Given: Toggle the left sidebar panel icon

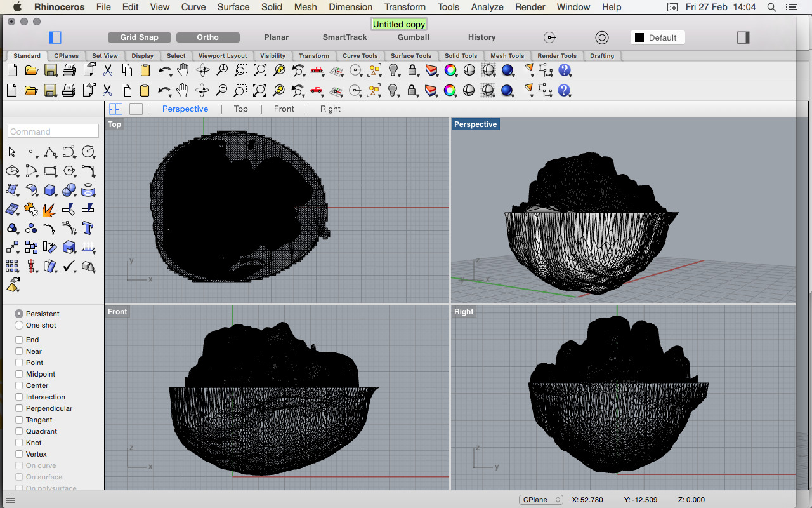Looking at the screenshot, I should tap(55, 37).
